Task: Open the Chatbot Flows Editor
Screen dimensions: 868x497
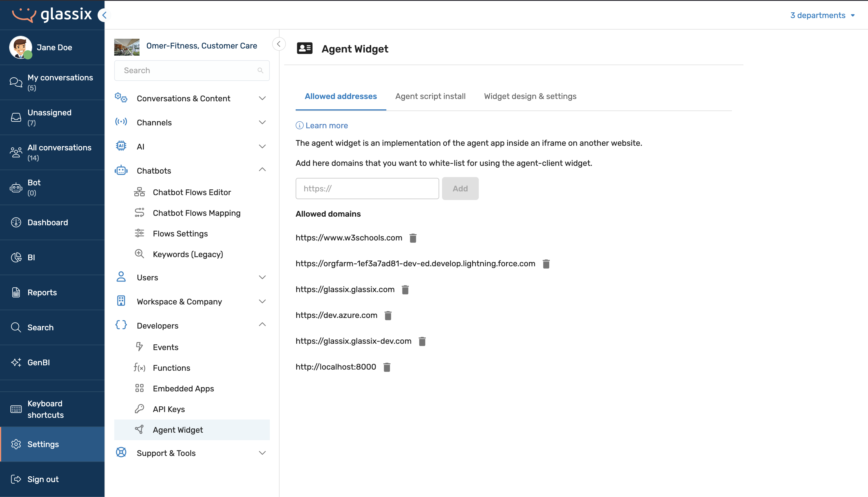Action: 192,192
